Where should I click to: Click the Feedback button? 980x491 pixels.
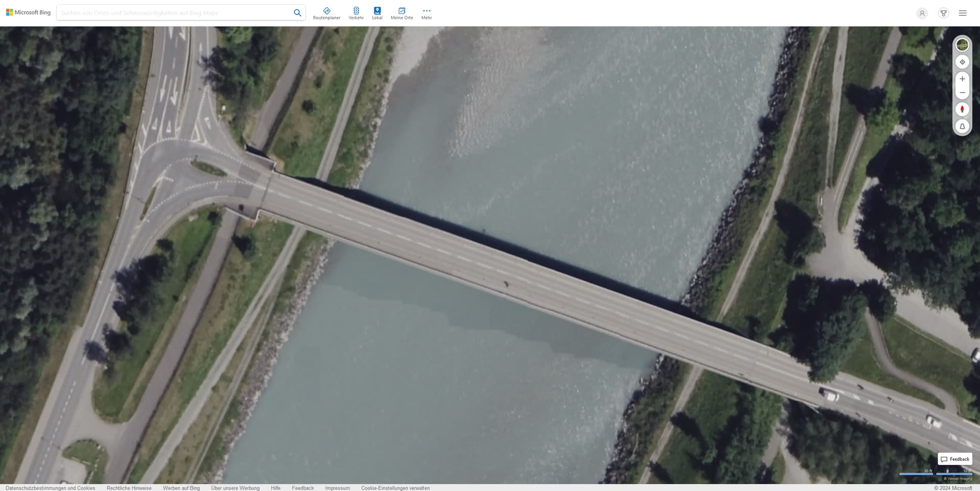click(954, 459)
